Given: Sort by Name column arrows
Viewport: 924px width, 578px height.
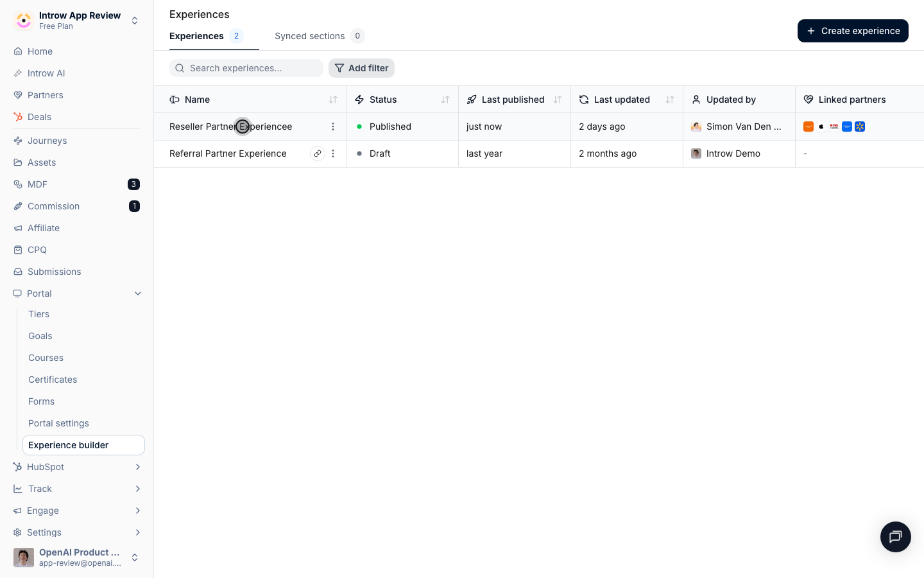Looking at the screenshot, I should coord(333,100).
